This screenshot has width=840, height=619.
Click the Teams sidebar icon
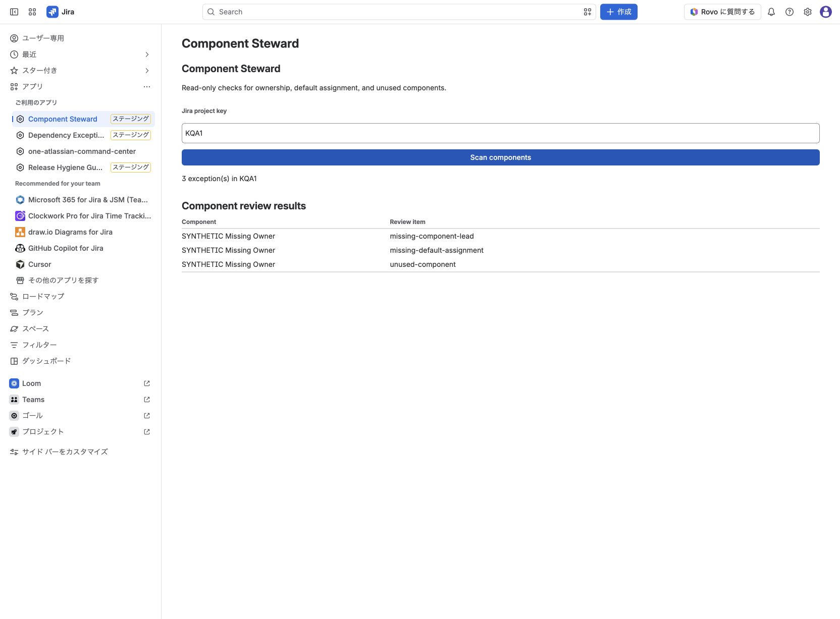coord(14,400)
